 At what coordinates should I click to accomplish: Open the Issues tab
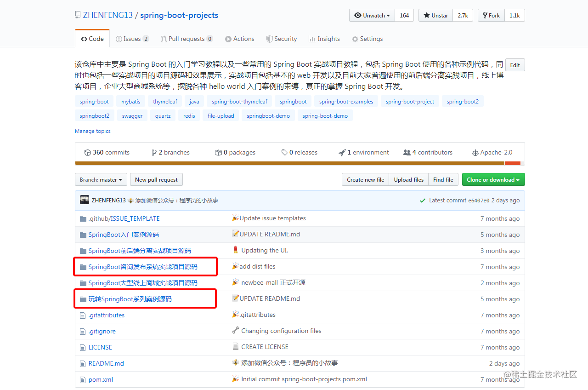(x=132, y=39)
